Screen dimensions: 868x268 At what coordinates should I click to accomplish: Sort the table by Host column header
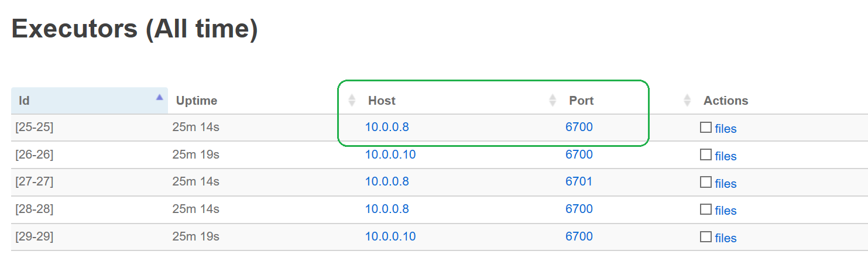pos(382,101)
